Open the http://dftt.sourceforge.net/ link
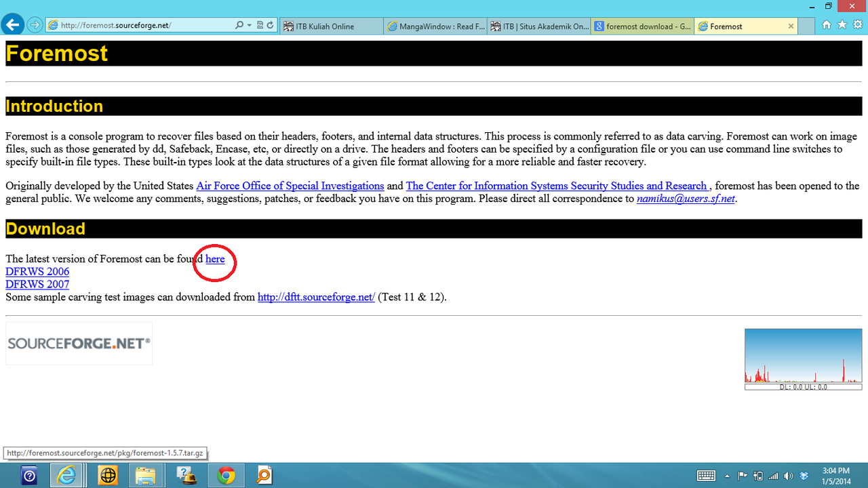This screenshot has height=488, width=868. point(316,297)
